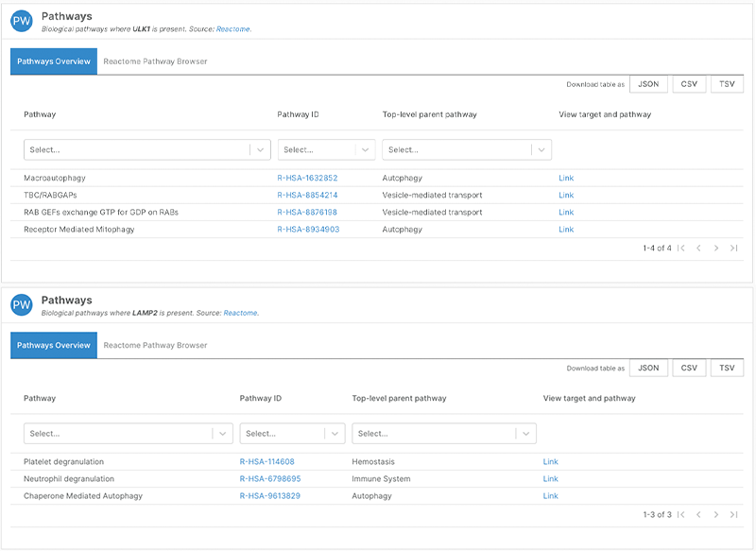Screen dimensions: 756x551
Task: Click the PW circle icon in the ULK1 widget
Action: (21, 20)
